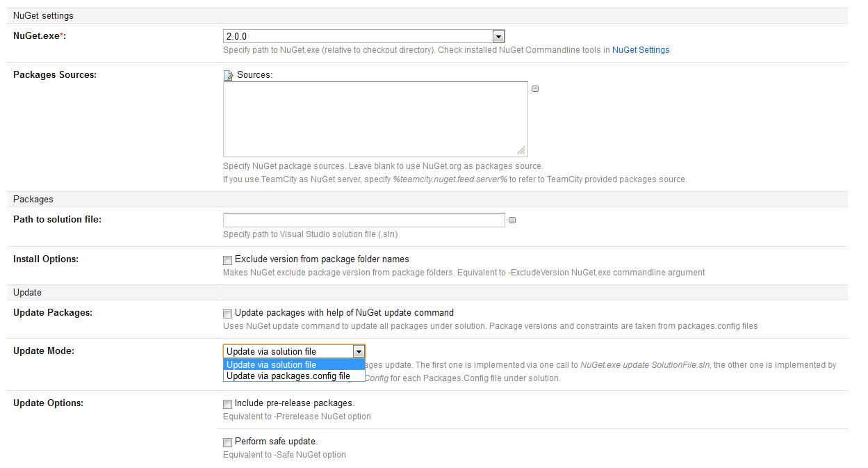
Task: Click the Update Mode dropdown arrow button
Action: 359,351
